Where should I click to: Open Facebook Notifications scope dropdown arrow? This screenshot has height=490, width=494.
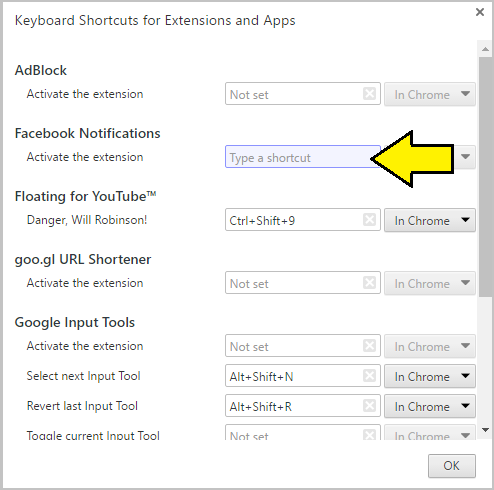pyautogui.click(x=465, y=157)
